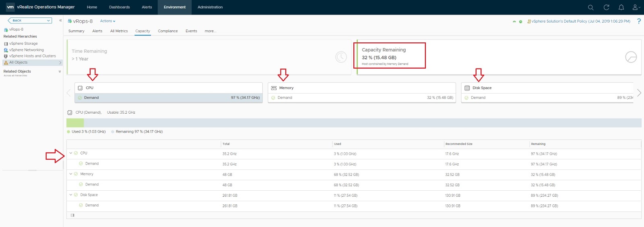Viewport: 644px width, 227px height.
Task: Click the CPU Demand usage bar
Action: pyautogui.click(x=354, y=123)
